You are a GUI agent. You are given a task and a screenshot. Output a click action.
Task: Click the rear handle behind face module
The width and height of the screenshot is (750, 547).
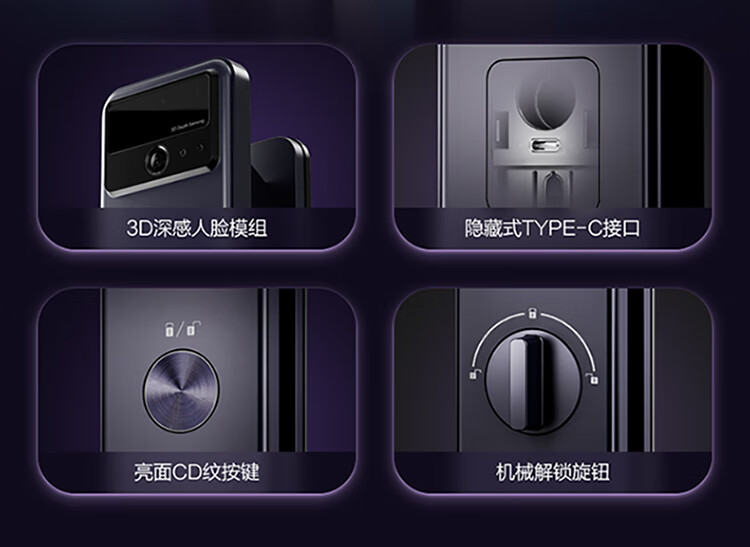click(x=281, y=173)
